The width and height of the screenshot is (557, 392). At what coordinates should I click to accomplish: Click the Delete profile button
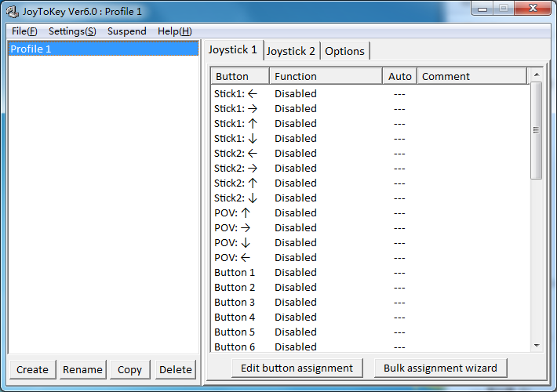click(176, 369)
